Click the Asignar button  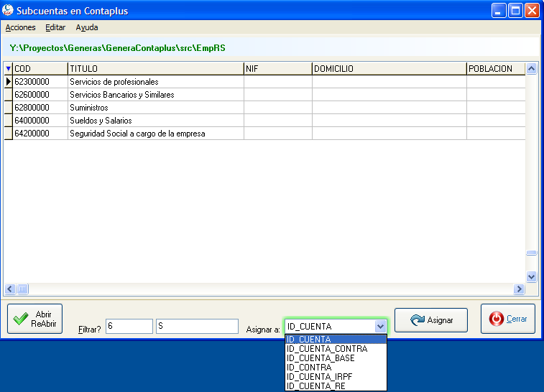tap(431, 320)
